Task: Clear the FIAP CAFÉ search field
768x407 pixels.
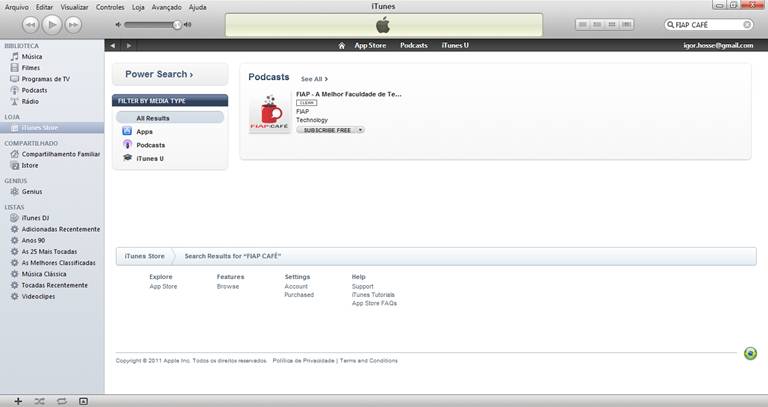Action: coord(747,24)
